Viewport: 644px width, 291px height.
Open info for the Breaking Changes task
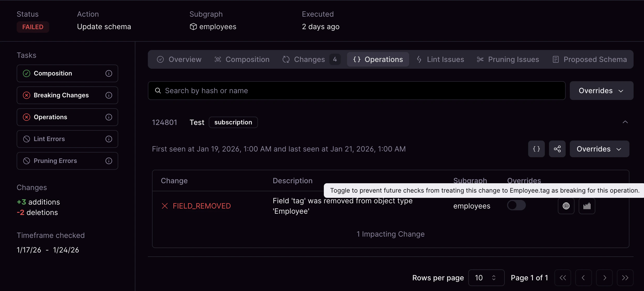click(x=109, y=95)
